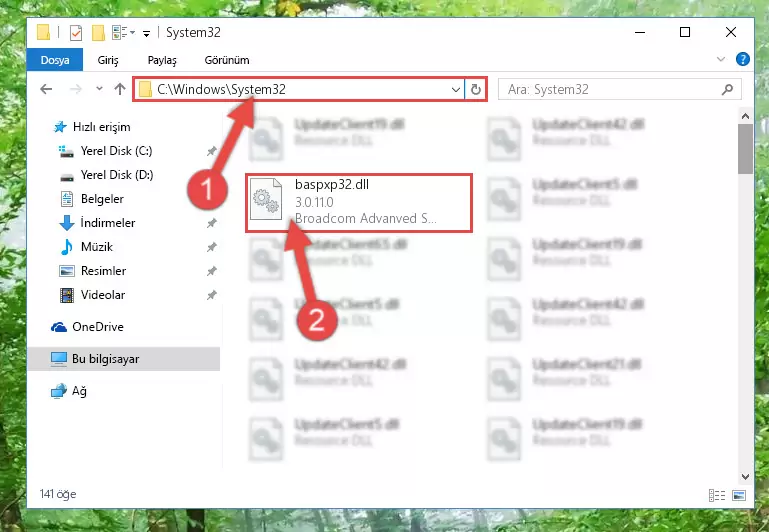Go back with the left arrow
This screenshot has height=532, width=769.
point(46,89)
